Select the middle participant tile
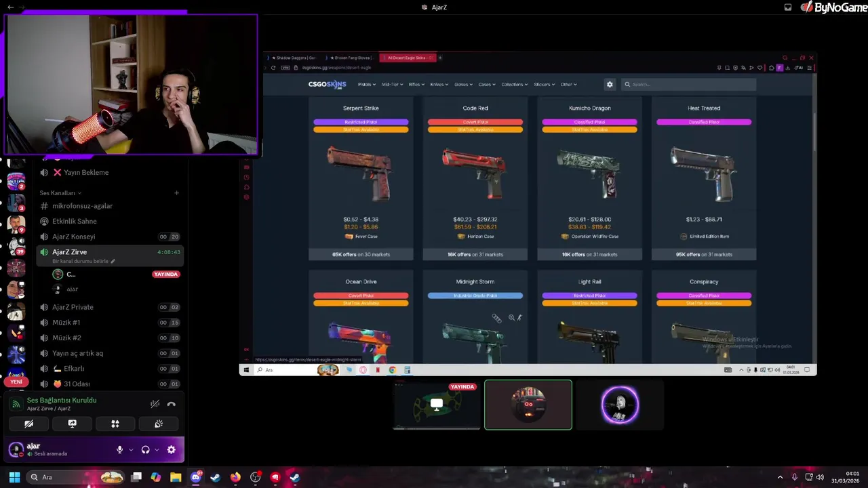The image size is (868, 488). [528, 405]
